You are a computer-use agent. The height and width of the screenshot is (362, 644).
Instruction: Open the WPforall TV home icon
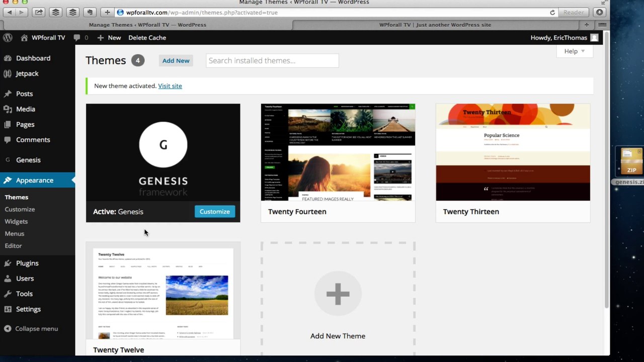[24, 38]
